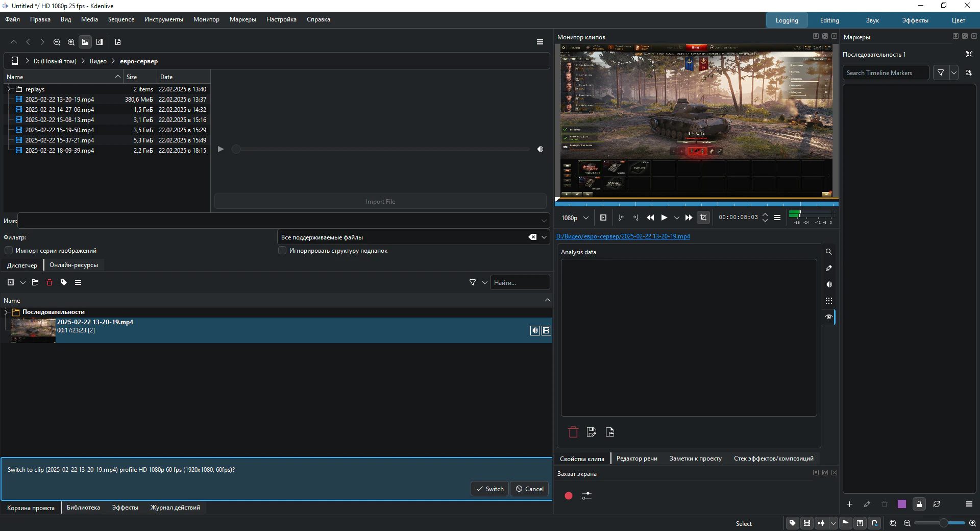Screen dimensions: 980x531
Task: Enable Импорт серии изображений checkbox
Action: point(9,251)
